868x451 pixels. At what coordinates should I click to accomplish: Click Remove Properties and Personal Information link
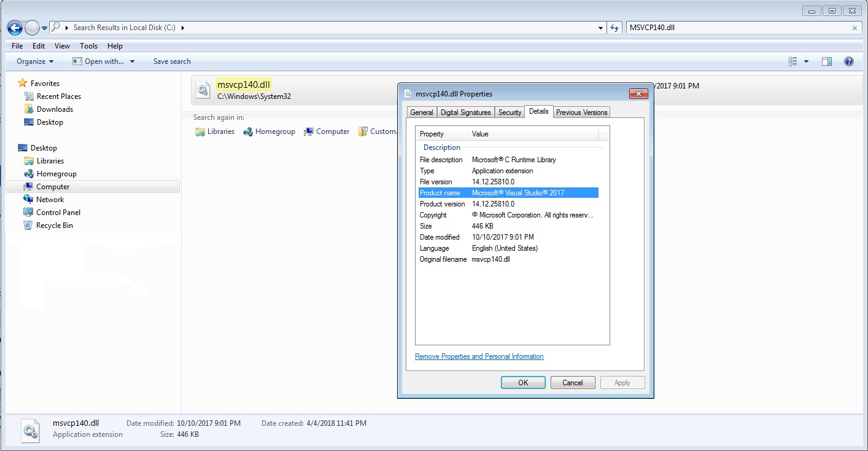click(479, 356)
